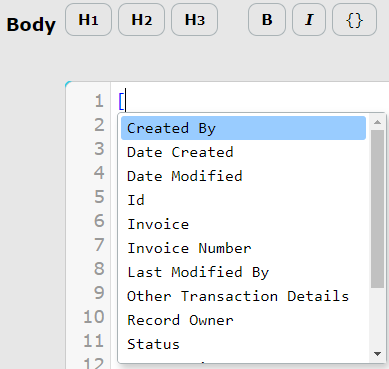
Task: Select 'Created By' from autocomplete list
Action: tap(243, 128)
